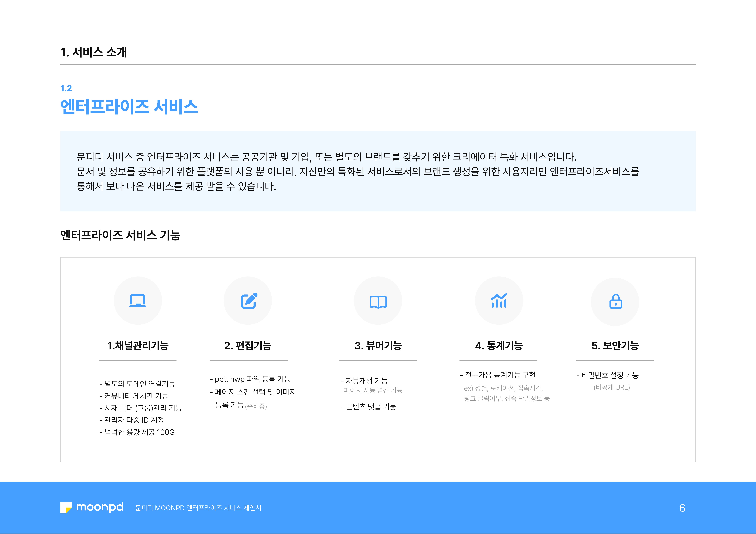Click the line 서재 폴더 (그룹)관리 기능
756x534 pixels.
(x=141, y=408)
